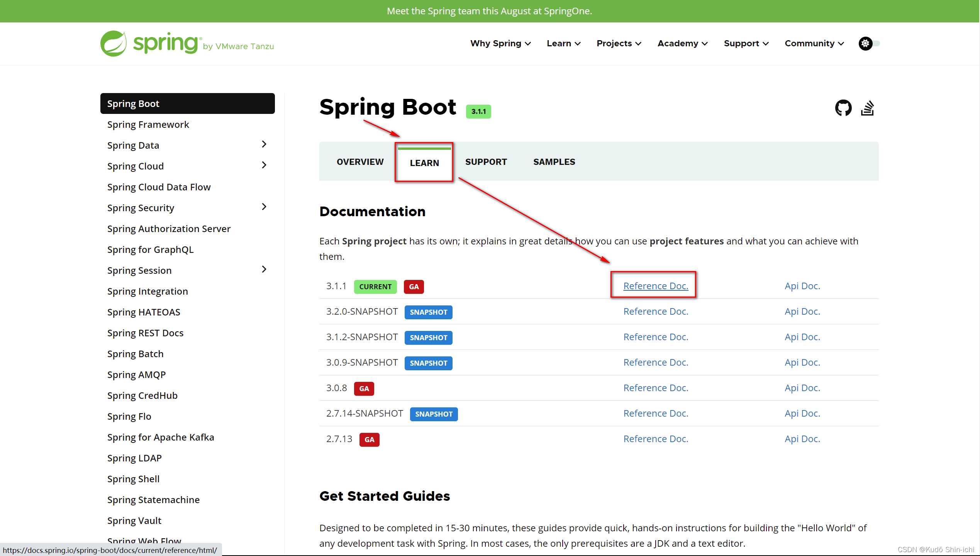Expand the Spring Security sidebar chevron

(264, 207)
